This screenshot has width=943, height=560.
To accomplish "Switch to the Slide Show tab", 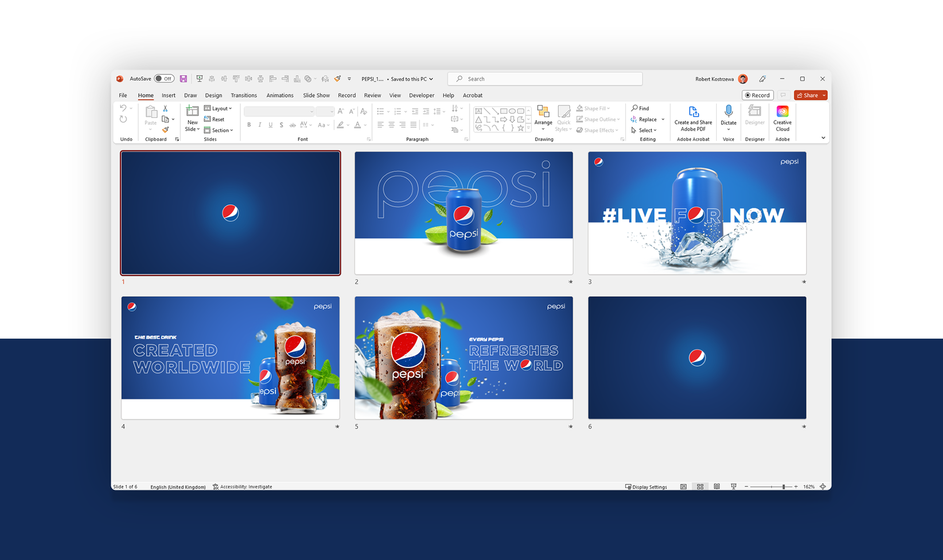I will (316, 95).
